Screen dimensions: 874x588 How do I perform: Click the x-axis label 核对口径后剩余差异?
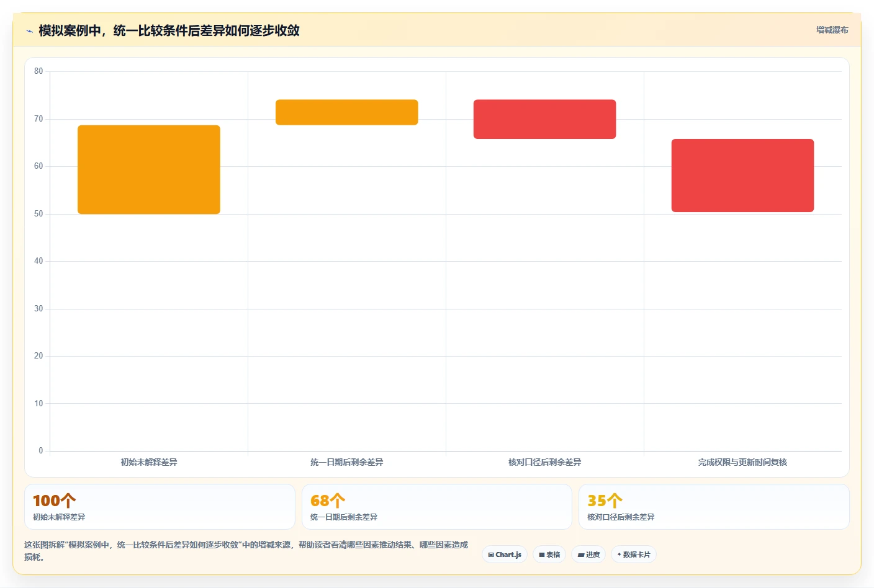point(545,462)
